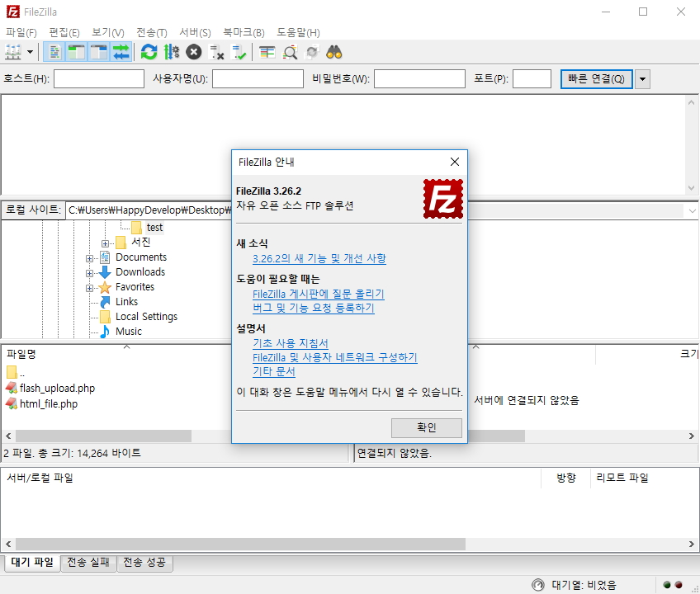Focus the 비밀번호(W) input field
700x594 pixels.
click(419, 79)
